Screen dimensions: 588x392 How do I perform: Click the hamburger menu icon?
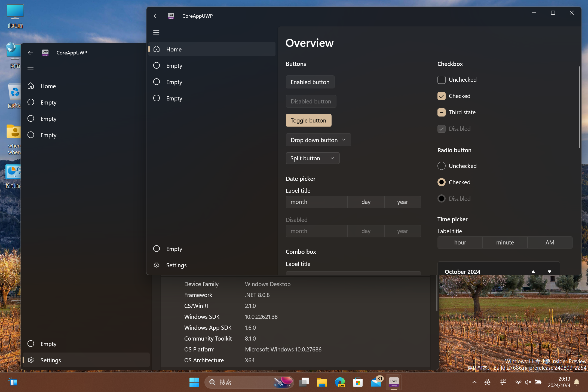(x=156, y=32)
